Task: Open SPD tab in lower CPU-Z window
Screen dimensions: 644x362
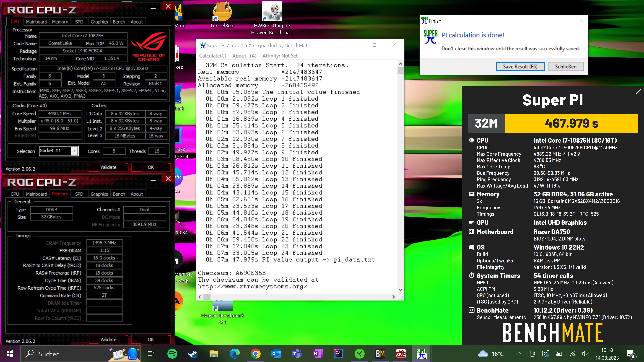Action: (x=79, y=194)
